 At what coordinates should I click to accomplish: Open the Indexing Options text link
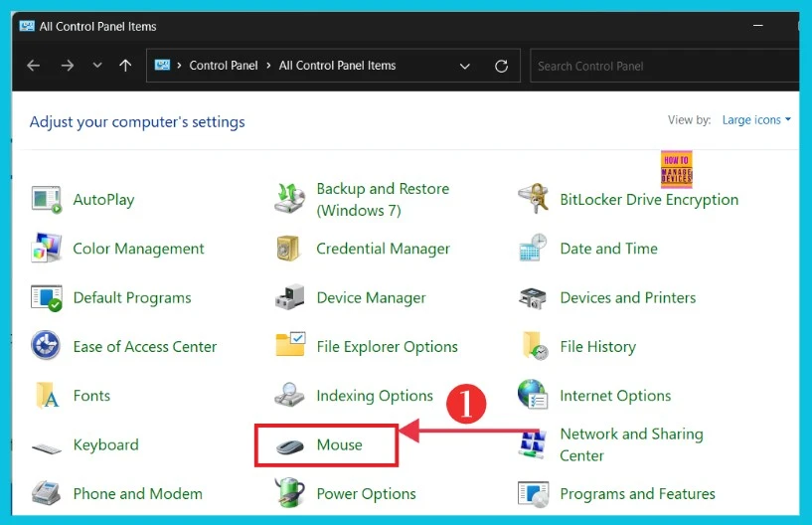[x=375, y=396]
